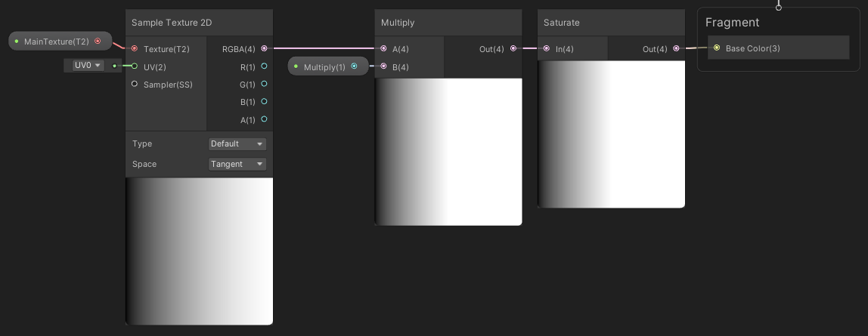The height and width of the screenshot is (336, 868).
Task: Select the Base Color(3) block
Action: 778,48
